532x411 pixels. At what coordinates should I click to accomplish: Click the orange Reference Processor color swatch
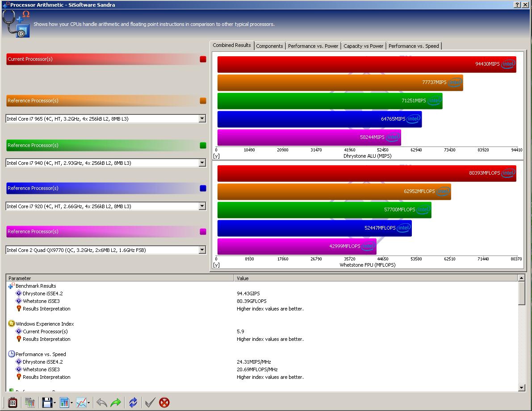click(x=203, y=101)
